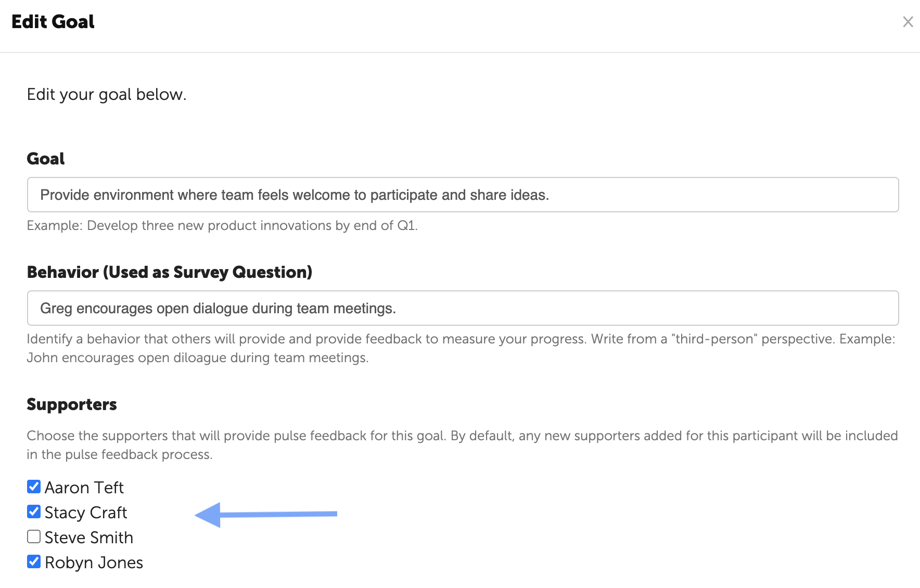920x588 pixels.
Task: Click the Supporters section heading
Action: [x=72, y=404]
